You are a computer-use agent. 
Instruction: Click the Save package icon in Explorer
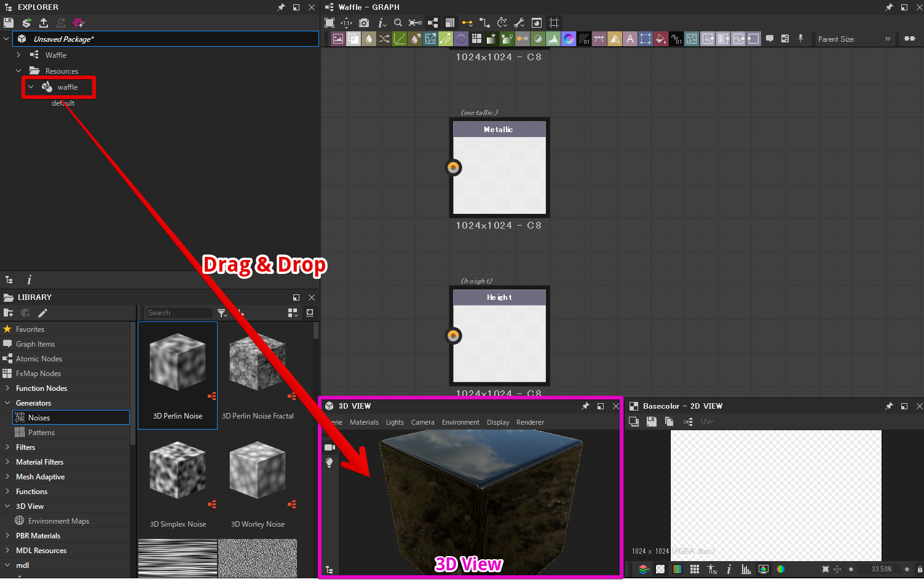(8, 23)
